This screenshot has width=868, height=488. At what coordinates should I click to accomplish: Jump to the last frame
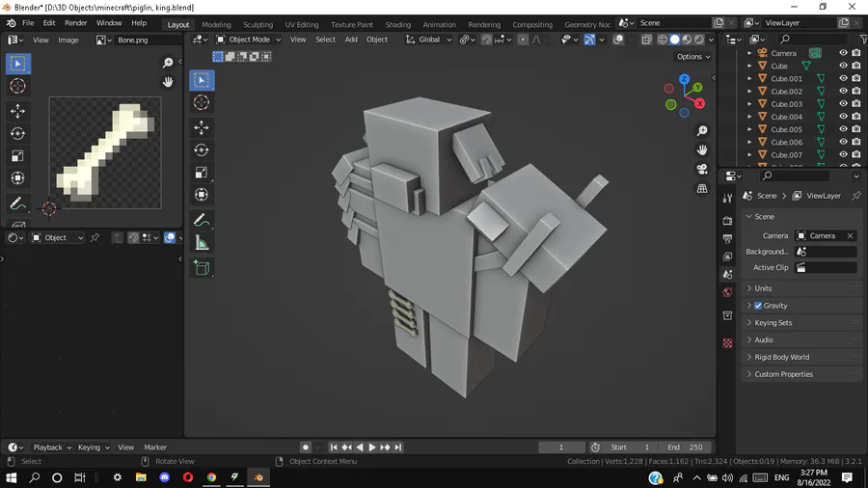398,447
